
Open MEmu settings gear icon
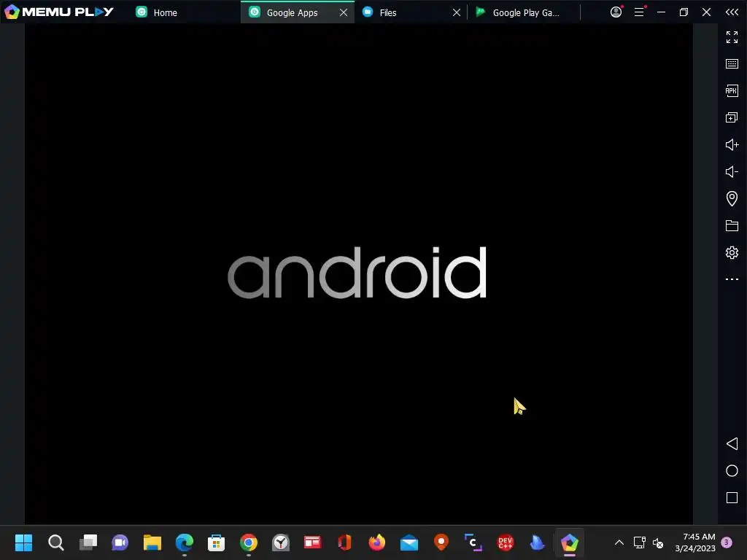[x=732, y=252]
